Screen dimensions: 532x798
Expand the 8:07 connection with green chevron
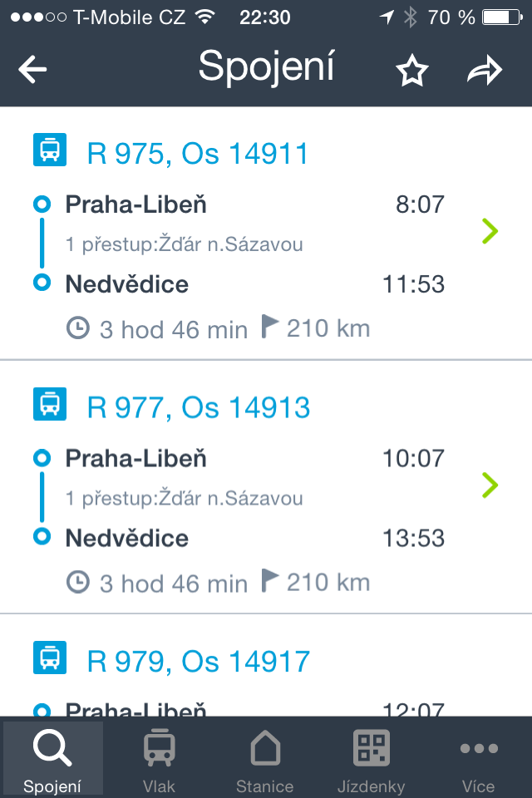coord(490,230)
